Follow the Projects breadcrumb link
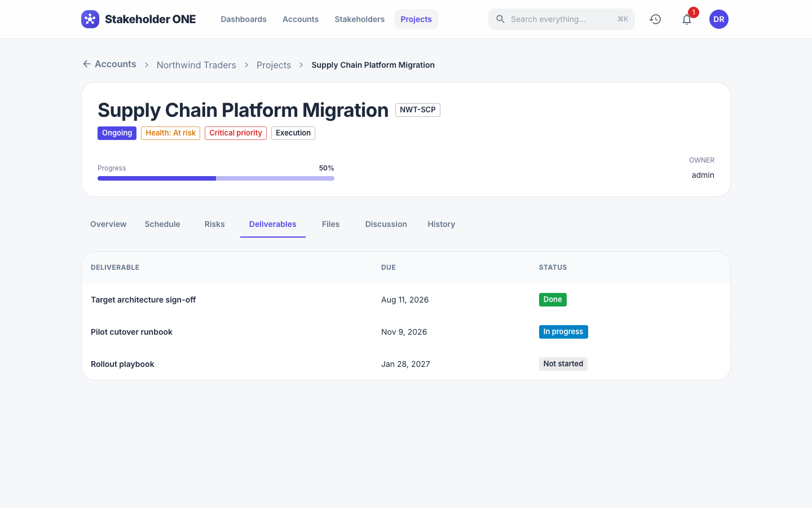812x508 pixels. pyautogui.click(x=273, y=65)
